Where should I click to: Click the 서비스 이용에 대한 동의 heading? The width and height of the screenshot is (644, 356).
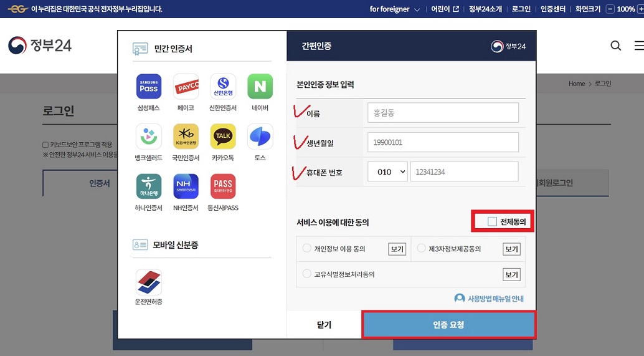(333, 223)
